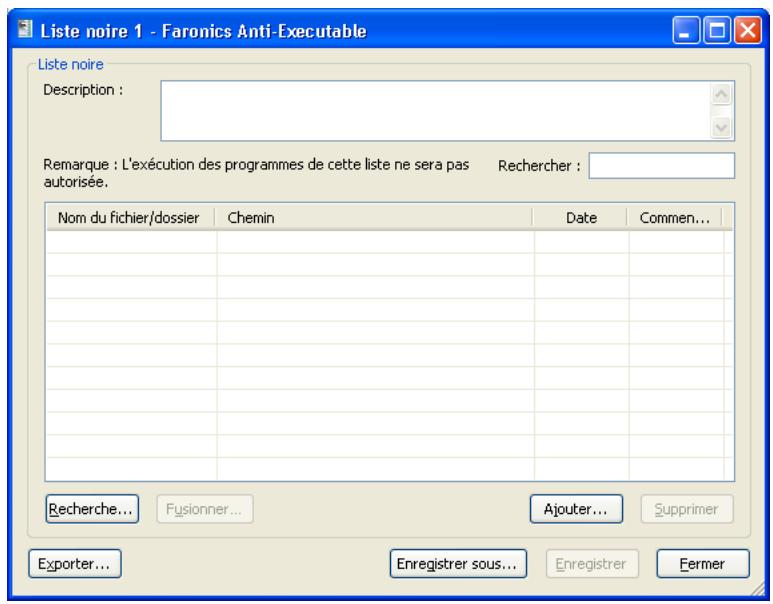Click the Description scrollbar up arrow
The image size is (773, 604).
[721, 94]
